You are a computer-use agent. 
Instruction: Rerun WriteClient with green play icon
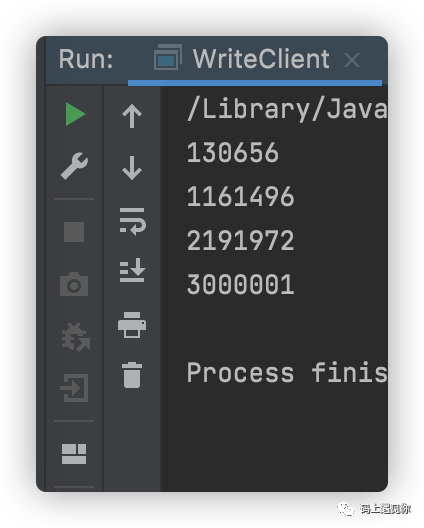pos(75,114)
